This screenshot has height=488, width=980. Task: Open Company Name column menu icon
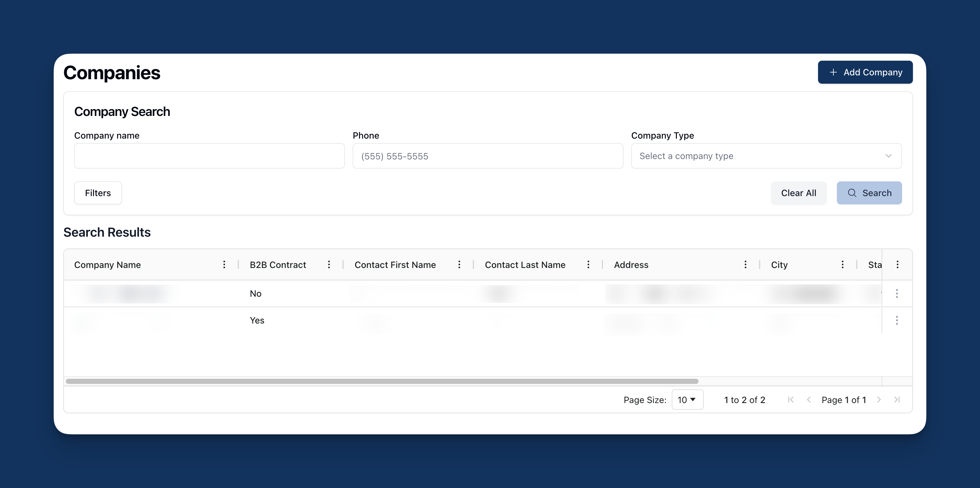(x=224, y=264)
